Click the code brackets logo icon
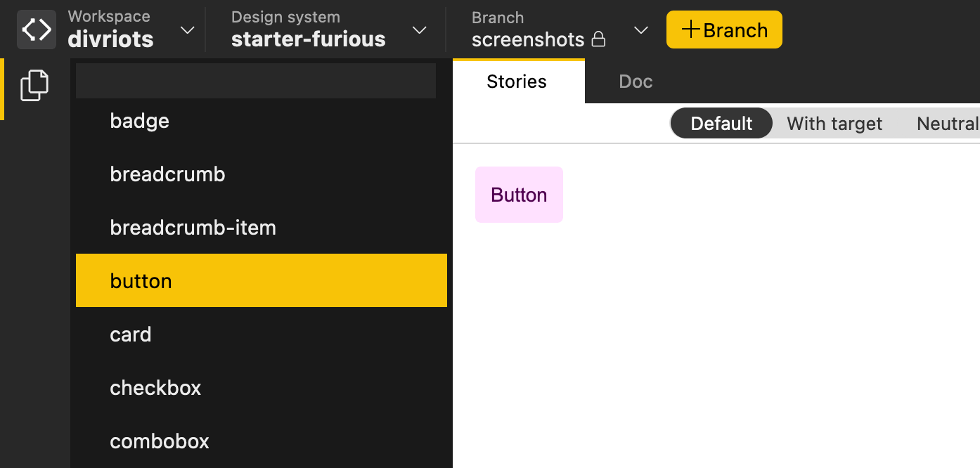The width and height of the screenshot is (980, 468). (36, 30)
